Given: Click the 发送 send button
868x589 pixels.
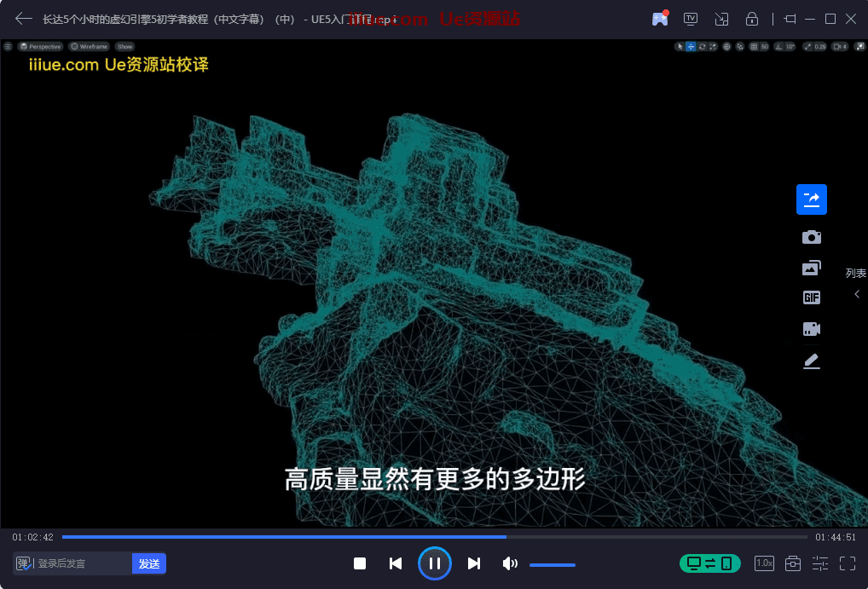Looking at the screenshot, I should click(x=149, y=563).
